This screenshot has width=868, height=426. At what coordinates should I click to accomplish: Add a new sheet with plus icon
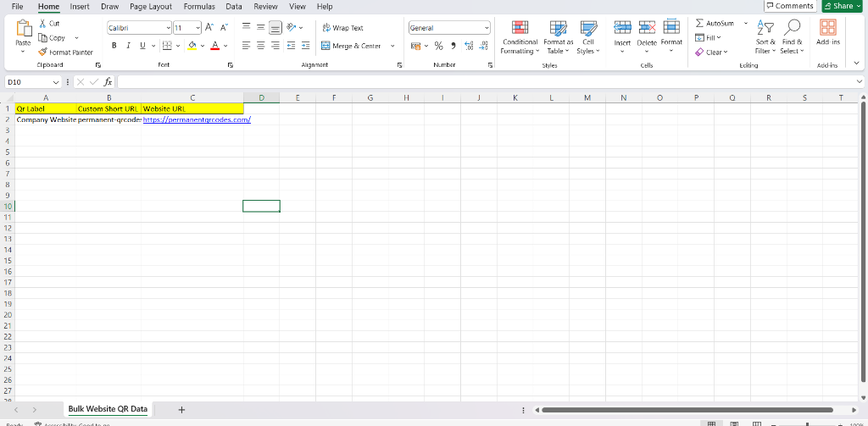coord(181,409)
